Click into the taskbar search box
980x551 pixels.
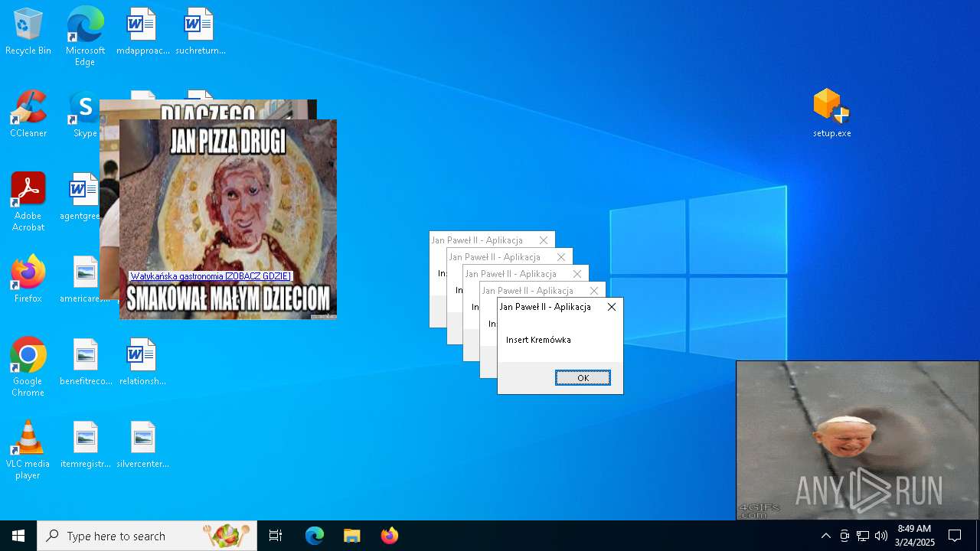coord(147,536)
